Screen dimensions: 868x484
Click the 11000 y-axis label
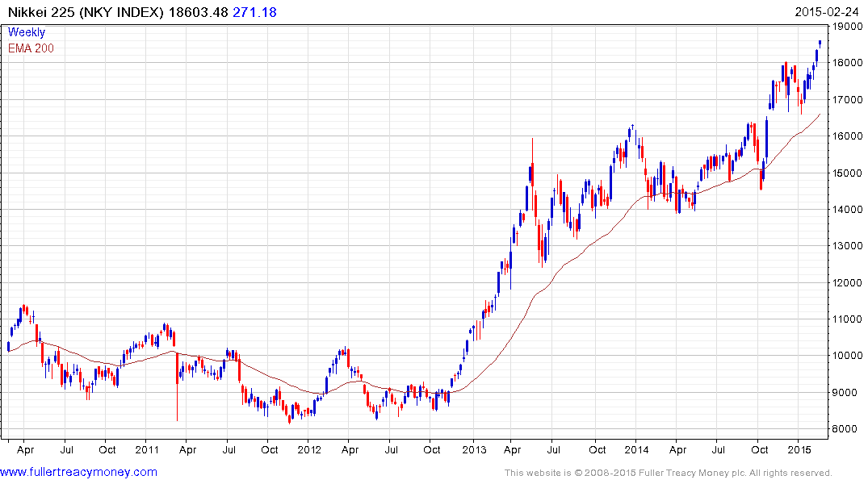tap(848, 319)
